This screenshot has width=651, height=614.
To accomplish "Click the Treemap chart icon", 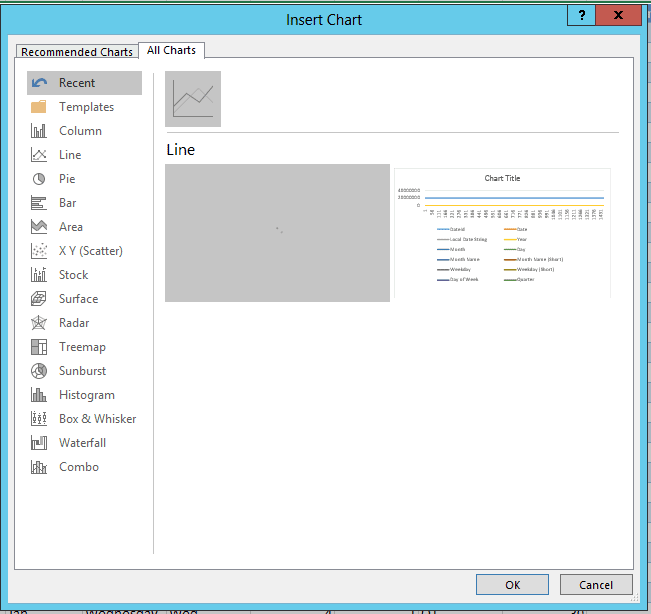I will coord(39,347).
